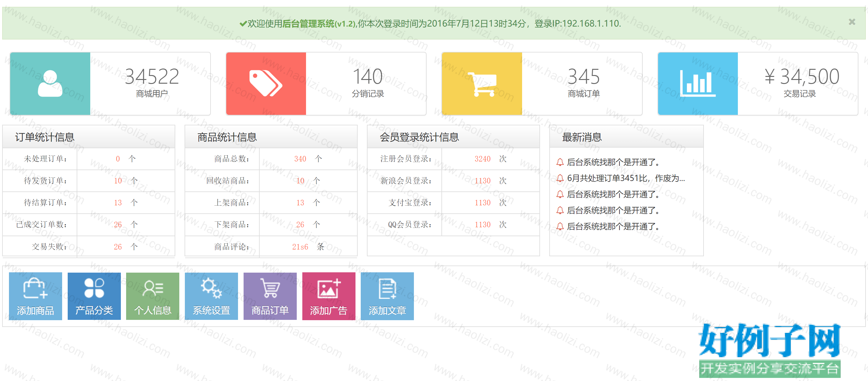Click the blue bar chart icon
Screen dimensions: 868x381
pyautogui.click(x=697, y=83)
